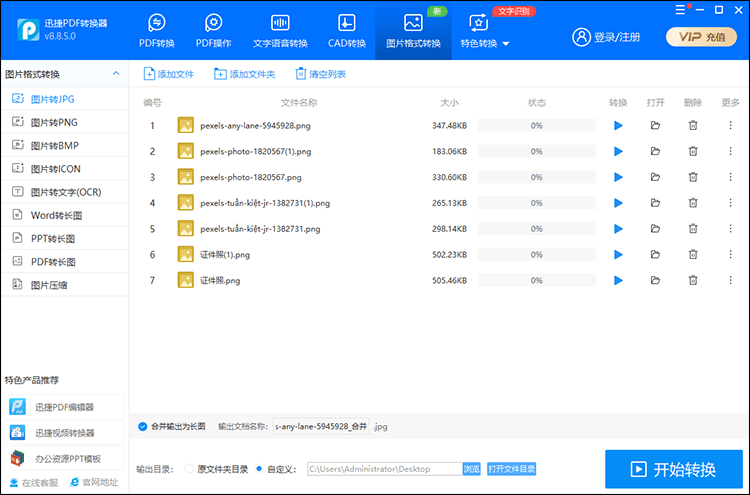Delete 证件照(1).png using trash icon
The width and height of the screenshot is (750, 495).
point(693,255)
